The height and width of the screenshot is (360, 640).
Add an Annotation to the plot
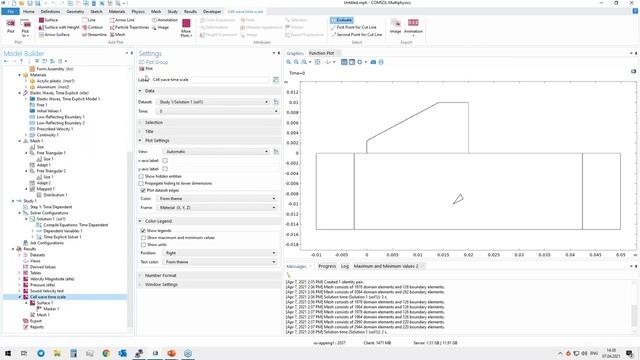click(x=165, y=20)
